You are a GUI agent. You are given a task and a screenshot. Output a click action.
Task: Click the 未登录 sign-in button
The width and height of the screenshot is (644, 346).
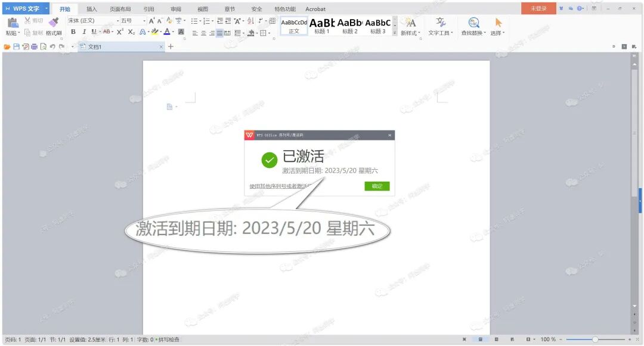pyautogui.click(x=538, y=8)
